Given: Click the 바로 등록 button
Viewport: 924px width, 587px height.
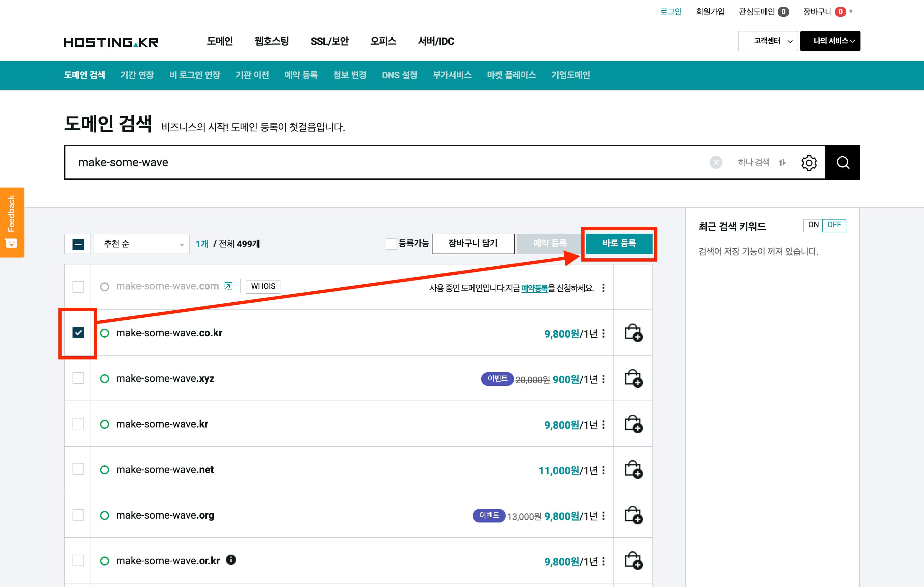Looking at the screenshot, I should [619, 243].
